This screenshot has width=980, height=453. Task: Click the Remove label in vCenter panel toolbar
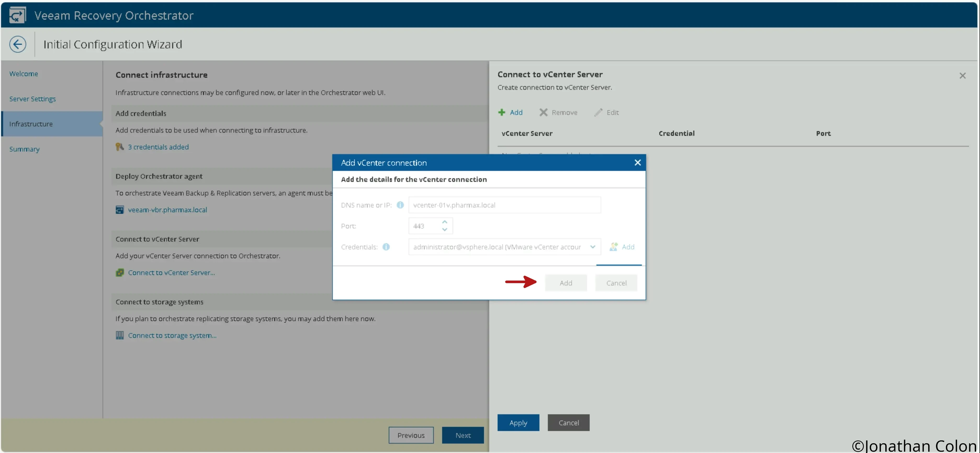[564, 112]
